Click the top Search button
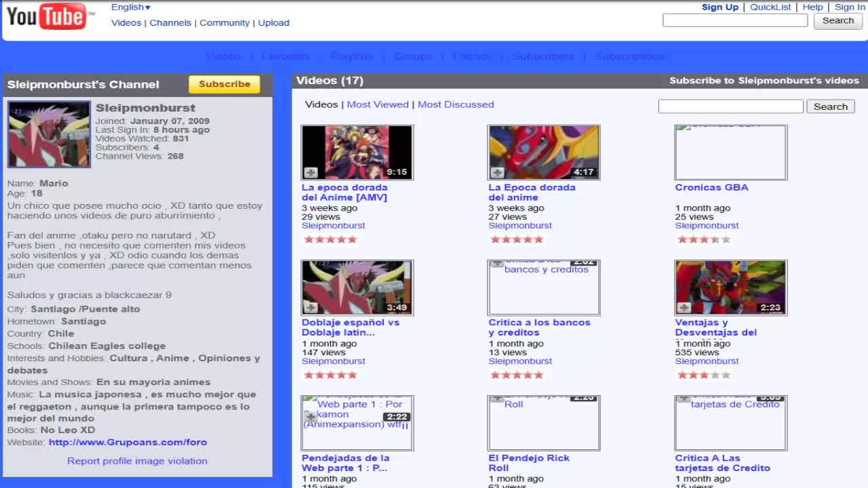Screen dimensions: 868x488 [837, 20]
